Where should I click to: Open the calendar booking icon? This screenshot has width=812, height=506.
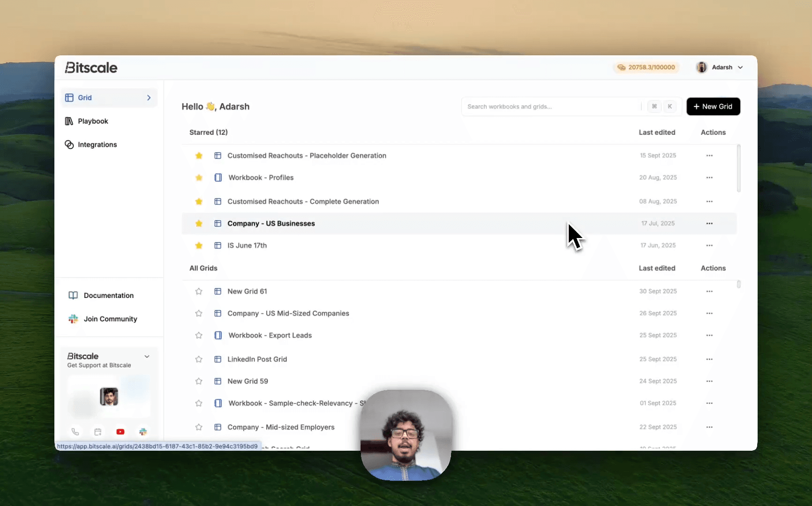pyautogui.click(x=98, y=432)
